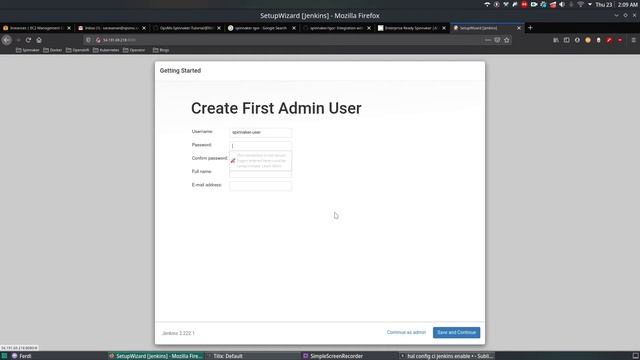Click the volume speaker tray icon
Image resolution: width=640 pixels, height=360 pixels.
coord(562,4)
